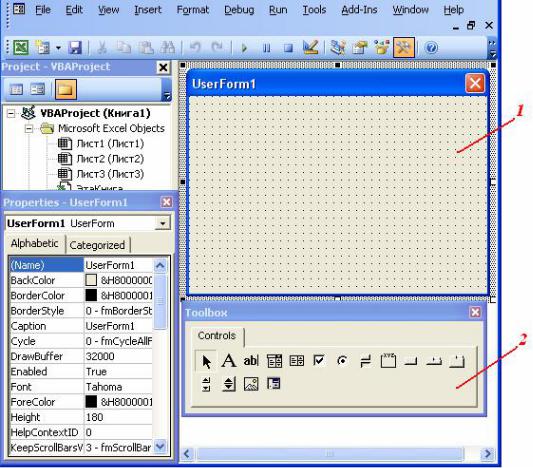This screenshot has width=533, height=468.
Task: Open Properties Window toolbar icon
Action: tap(360, 47)
